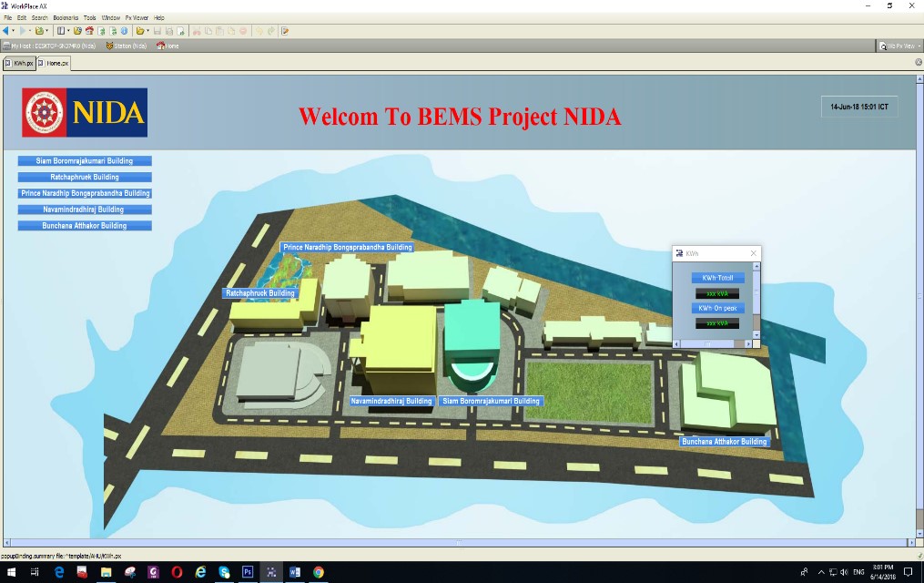Viewport: 924px width, 583px height.
Task: Click the Ratchaphruek Building label on the map
Action: pyautogui.click(x=259, y=293)
